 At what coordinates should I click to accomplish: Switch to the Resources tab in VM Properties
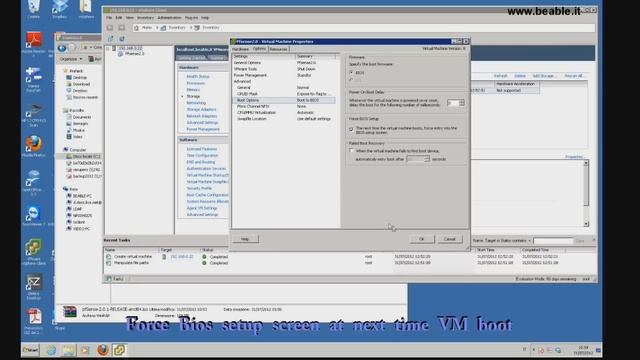pos(278,49)
